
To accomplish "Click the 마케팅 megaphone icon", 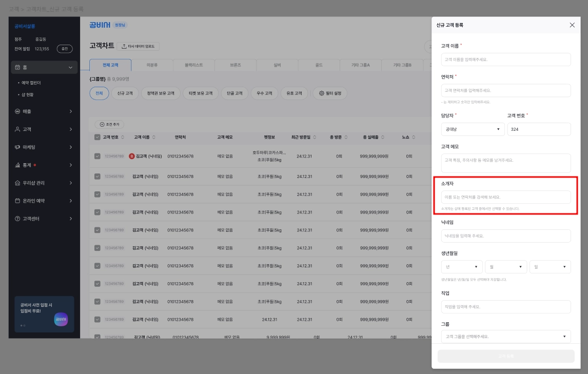I will [17, 147].
